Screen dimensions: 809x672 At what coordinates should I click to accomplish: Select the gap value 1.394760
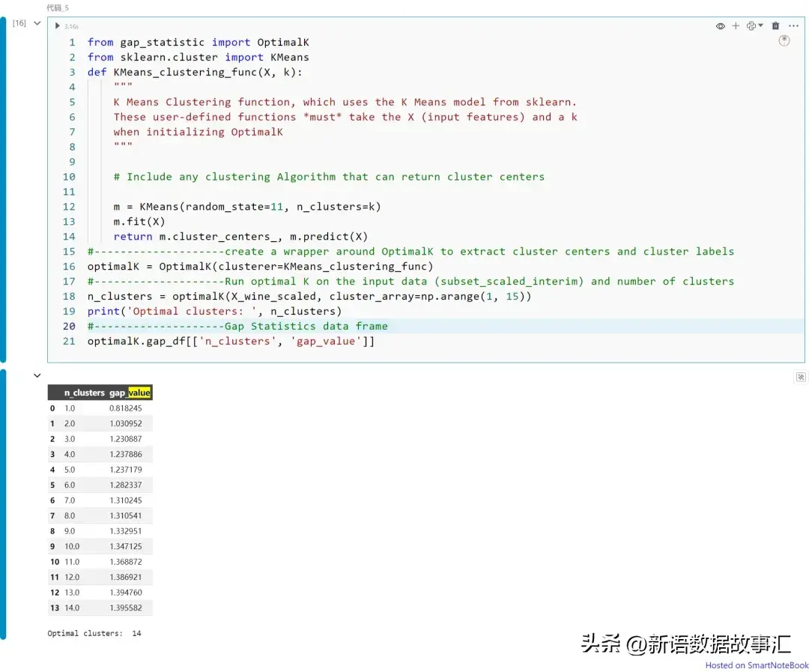[125, 593]
